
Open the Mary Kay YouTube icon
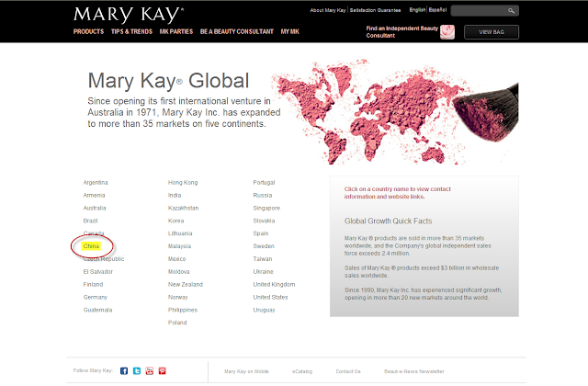pos(149,371)
